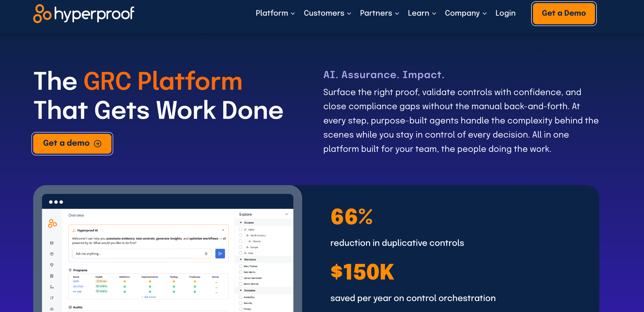Open the Customers dropdown menu
The height and width of the screenshot is (312, 644).
click(x=327, y=13)
